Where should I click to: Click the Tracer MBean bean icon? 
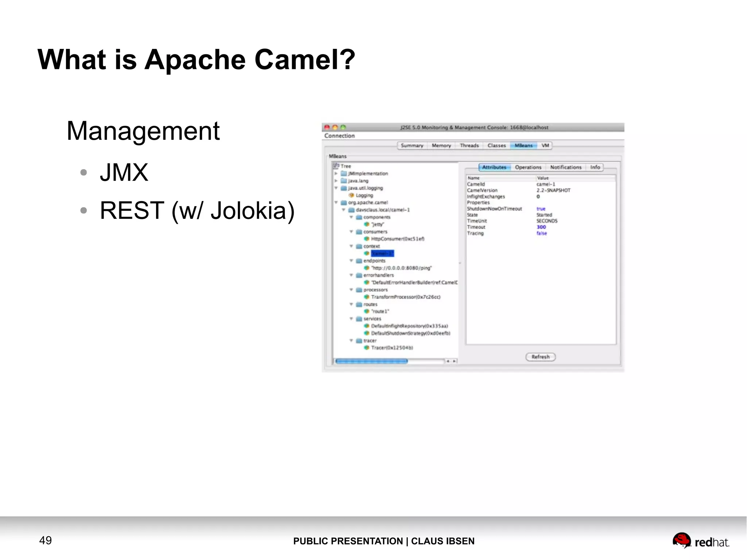[367, 348]
